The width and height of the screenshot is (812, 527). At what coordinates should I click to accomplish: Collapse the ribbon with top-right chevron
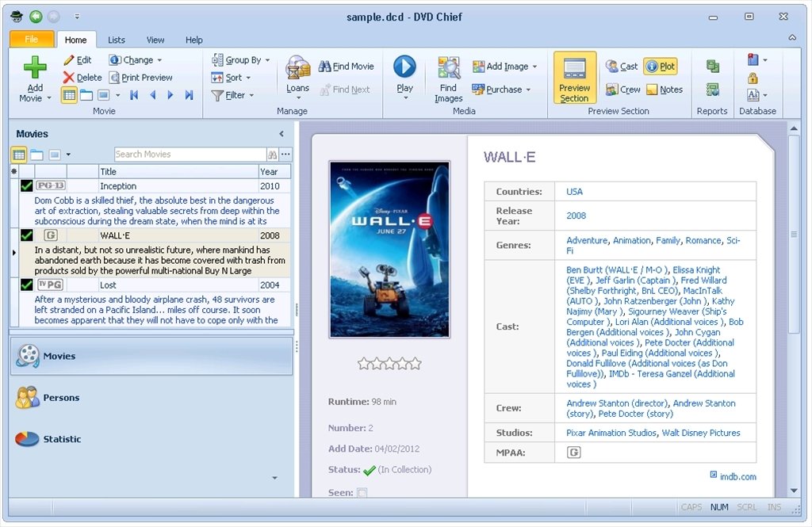click(792, 37)
